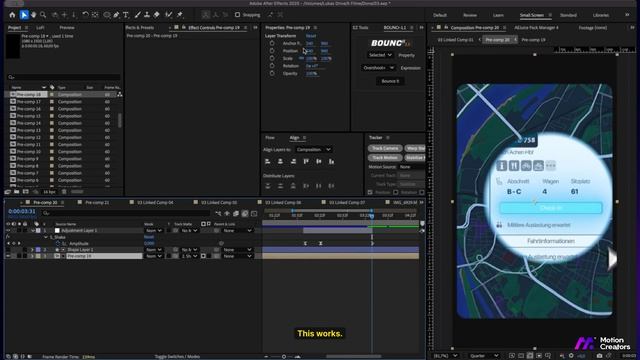Click the Bounce It button
The image size is (640, 360).
pos(390,81)
